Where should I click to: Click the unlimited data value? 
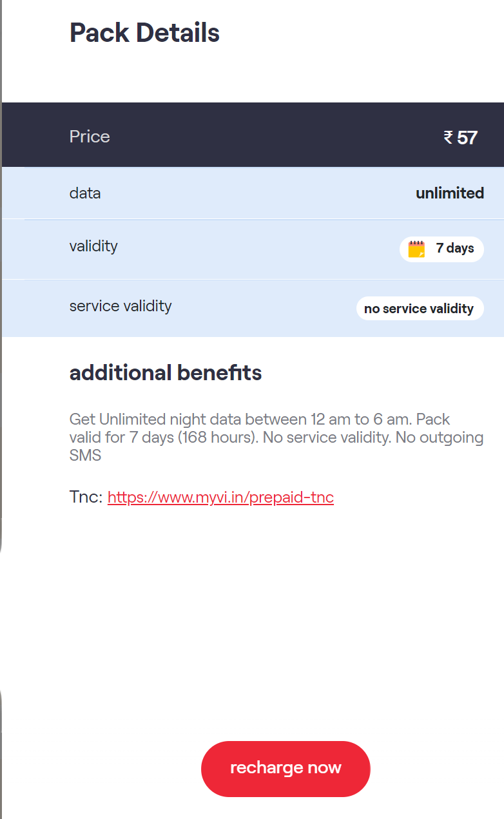(450, 193)
